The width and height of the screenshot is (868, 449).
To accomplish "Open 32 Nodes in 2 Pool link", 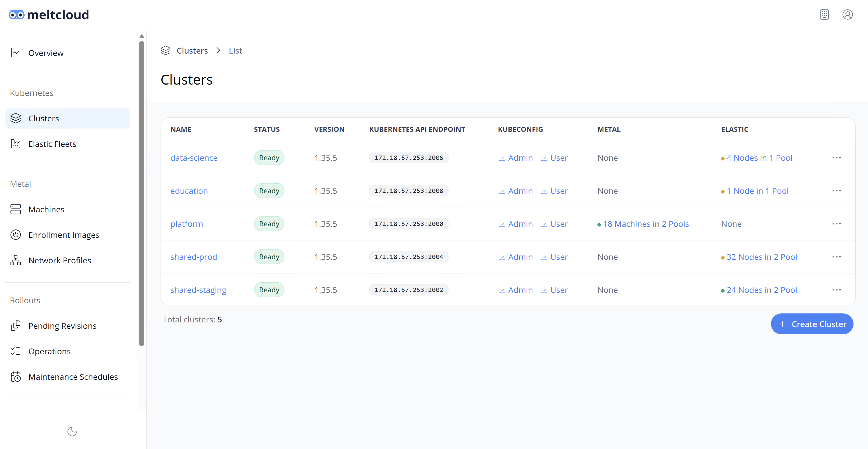I will 761,257.
